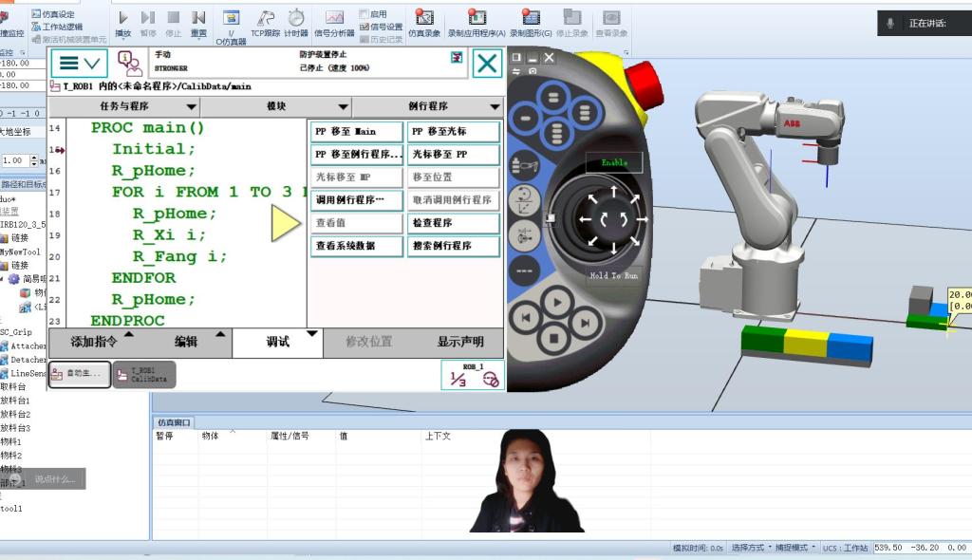This screenshot has width=972, height=560.
Task: Click the 检查程序 button
Action: pyautogui.click(x=453, y=223)
